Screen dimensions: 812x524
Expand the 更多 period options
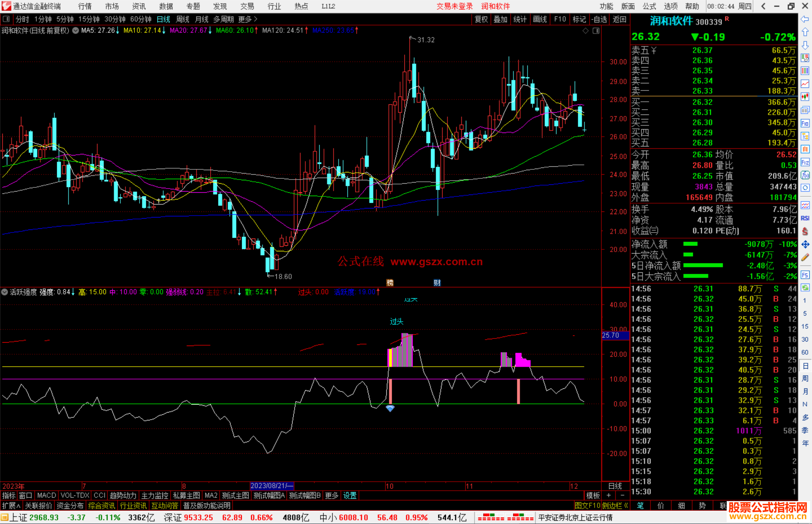pos(248,19)
